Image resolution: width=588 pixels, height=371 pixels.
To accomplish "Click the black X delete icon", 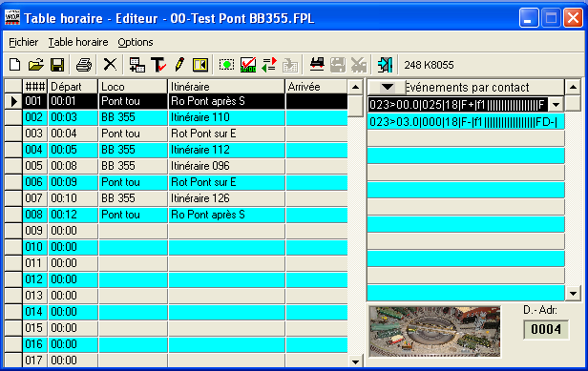I will 110,65.
